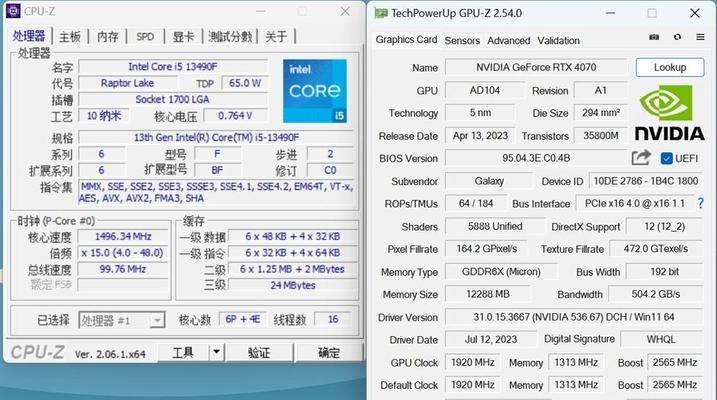Click the thread count value 16

coord(333,319)
